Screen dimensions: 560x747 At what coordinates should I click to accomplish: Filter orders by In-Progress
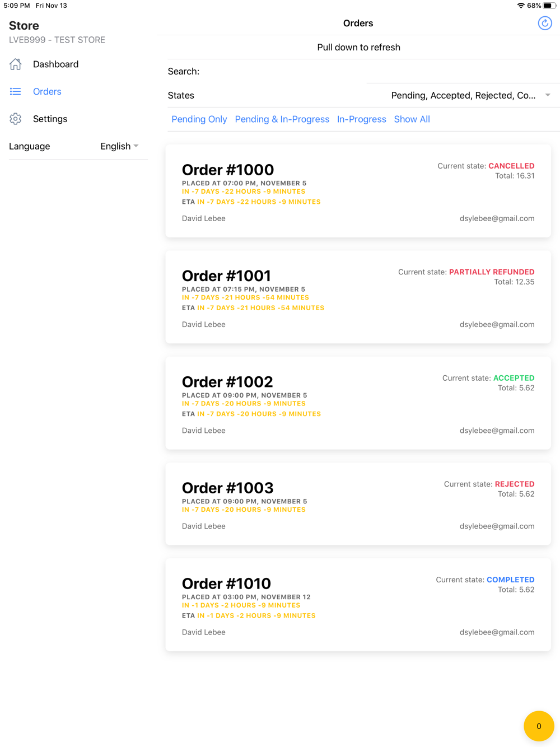point(361,119)
